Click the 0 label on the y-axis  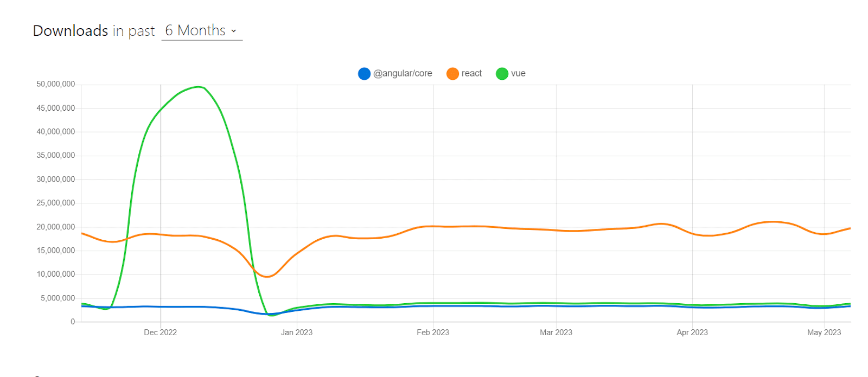73,322
